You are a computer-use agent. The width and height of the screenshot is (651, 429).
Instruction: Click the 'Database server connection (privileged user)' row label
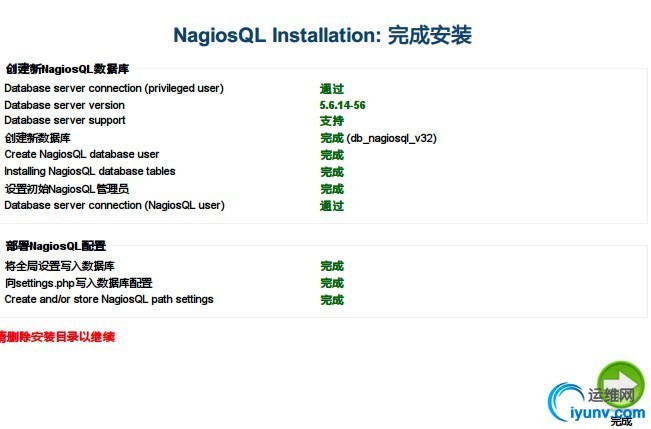click(114, 88)
